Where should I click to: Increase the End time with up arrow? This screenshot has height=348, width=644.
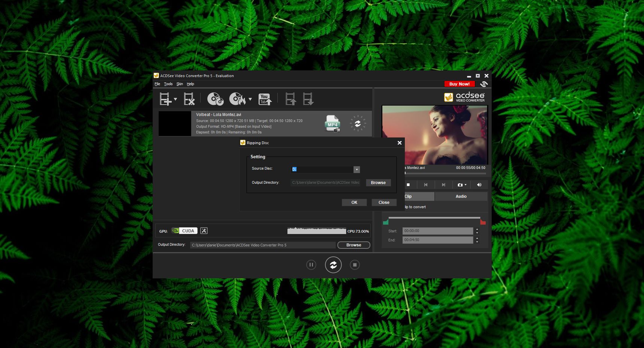click(x=477, y=238)
